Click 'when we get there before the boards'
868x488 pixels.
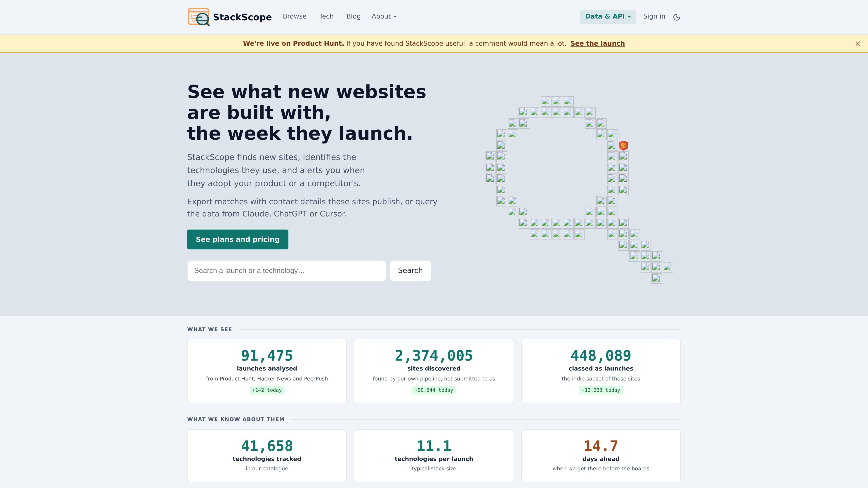601,469
